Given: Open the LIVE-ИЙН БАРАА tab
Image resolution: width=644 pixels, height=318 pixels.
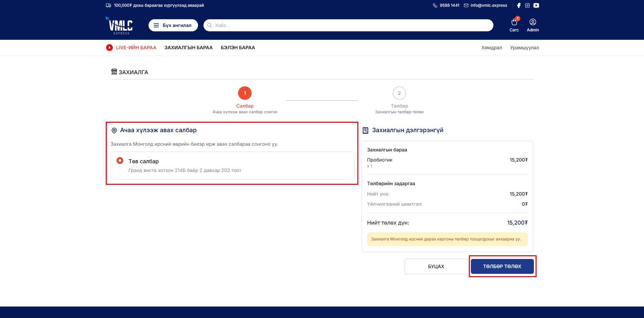Looking at the screenshot, I should click(136, 48).
